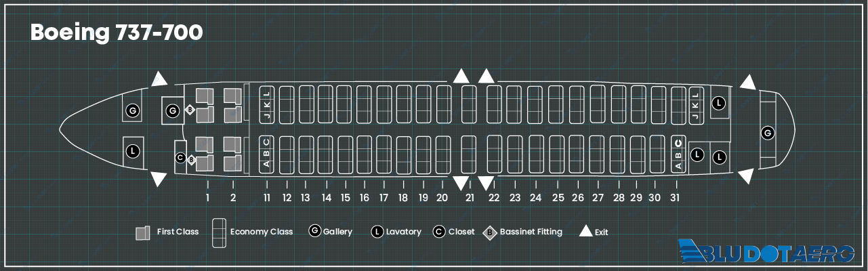Image resolution: width=868 pixels, height=271 pixels.
Task: Click the galley icon in the aircraft nose
Action: coord(133,110)
